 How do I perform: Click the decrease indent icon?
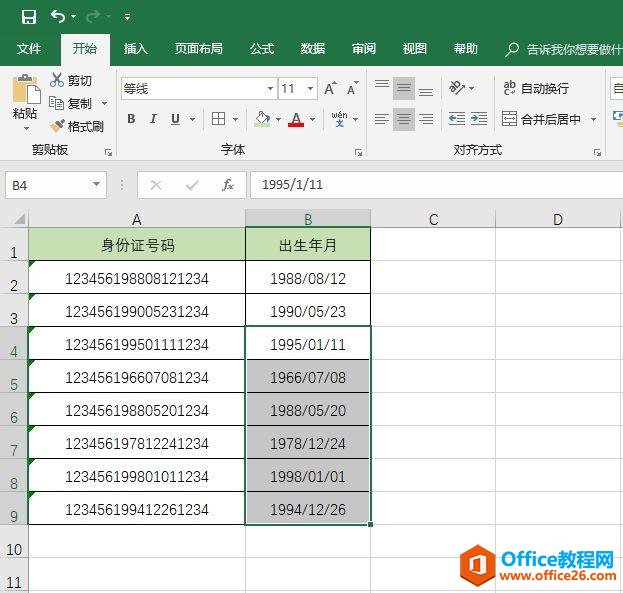(x=457, y=119)
